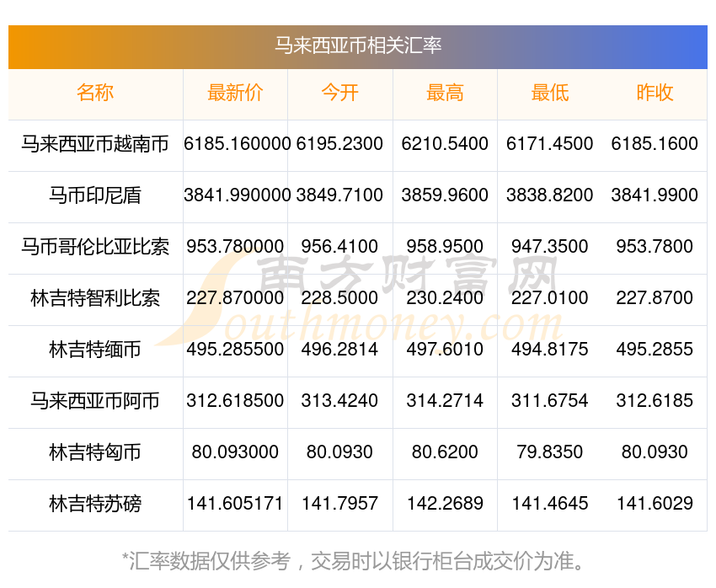Viewport: 716px width, 588px height.
Task: Click the latest price 141.605171
Action: pyautogui.click(x=235, y=504)
